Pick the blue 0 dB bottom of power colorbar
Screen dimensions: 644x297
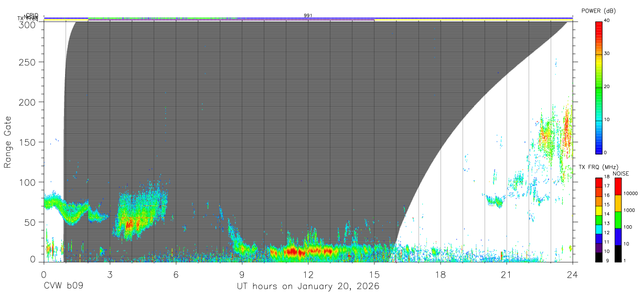(x=599, y=150)
